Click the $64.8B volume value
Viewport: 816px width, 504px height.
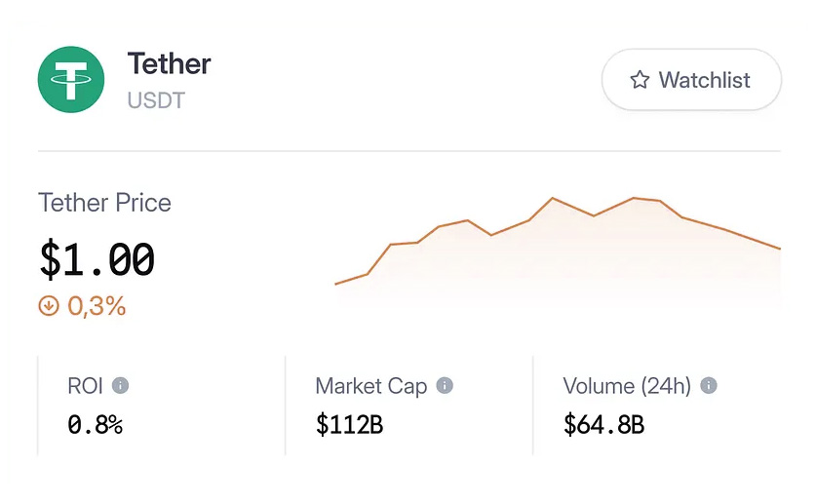tap(603, 424)
